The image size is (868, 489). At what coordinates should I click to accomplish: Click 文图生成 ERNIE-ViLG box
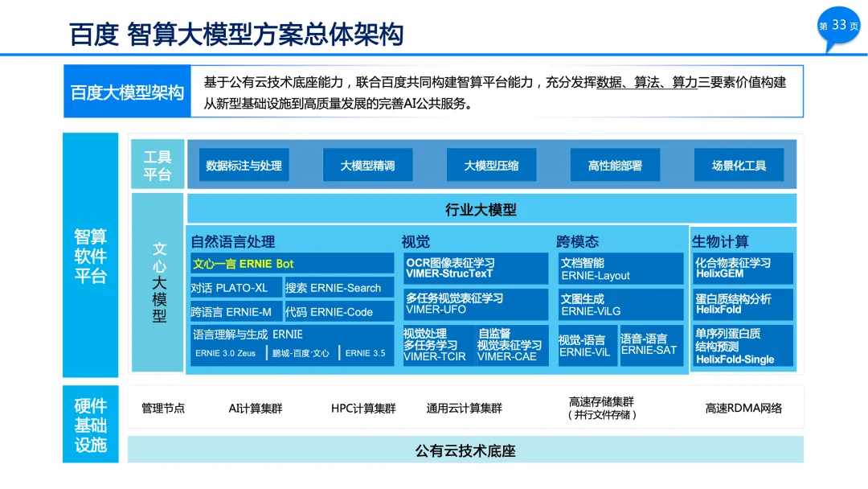(x=621, y=304)
